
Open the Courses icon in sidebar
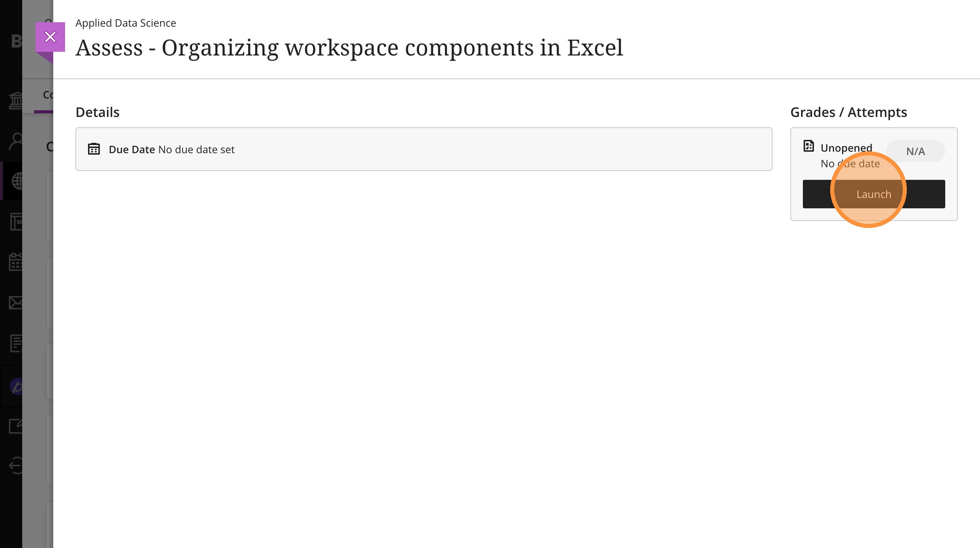(x=16, y=222)
